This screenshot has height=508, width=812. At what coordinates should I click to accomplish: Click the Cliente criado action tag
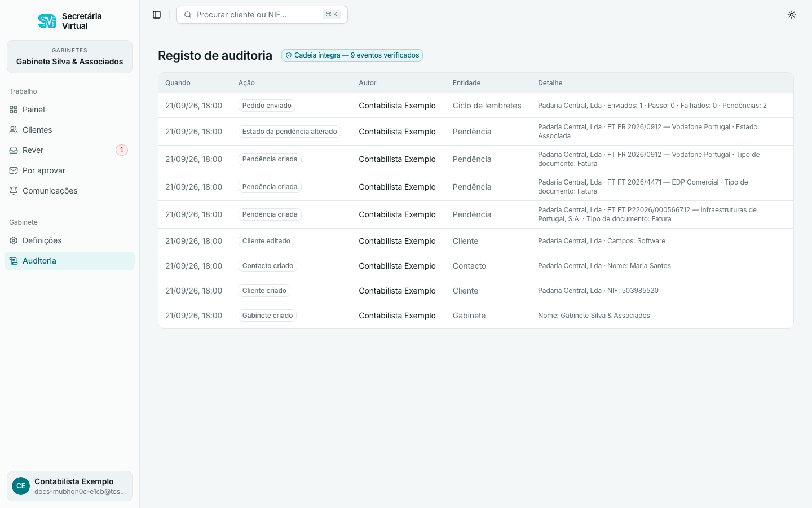pos(264,291)
